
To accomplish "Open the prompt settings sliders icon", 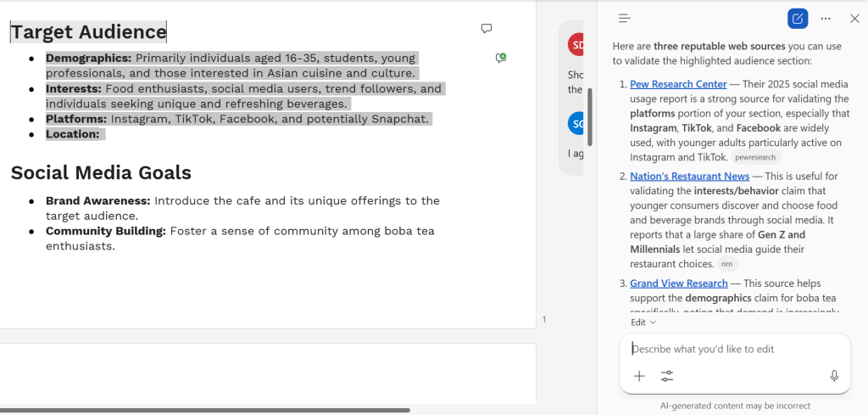I will coord(667,376).
